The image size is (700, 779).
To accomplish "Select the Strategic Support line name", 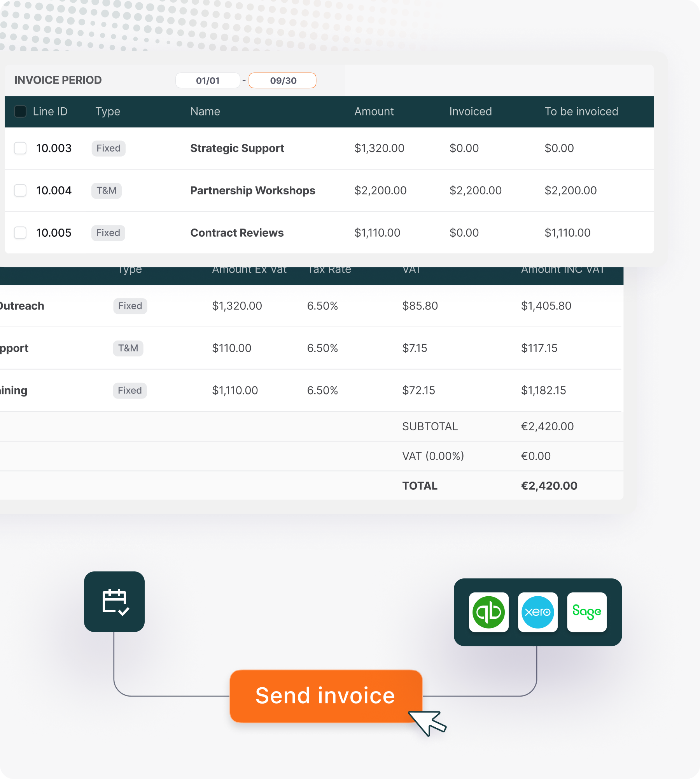I will [237, 148].
